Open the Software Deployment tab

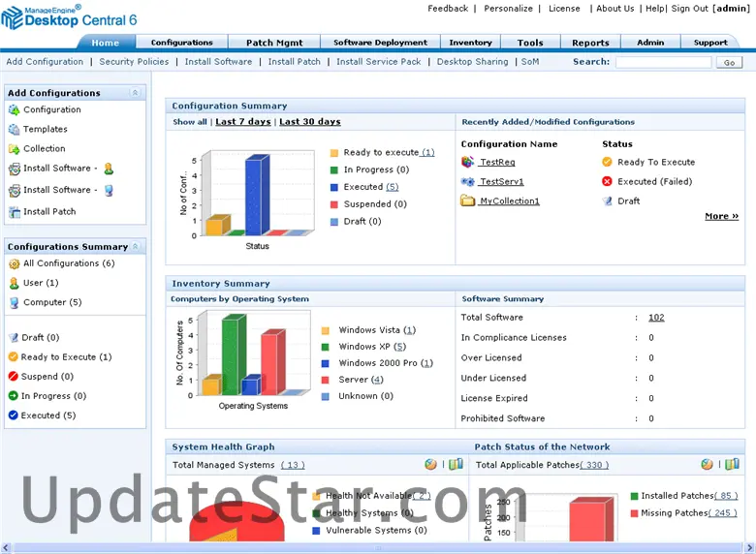pyautogui.click(x=380, y=43)
